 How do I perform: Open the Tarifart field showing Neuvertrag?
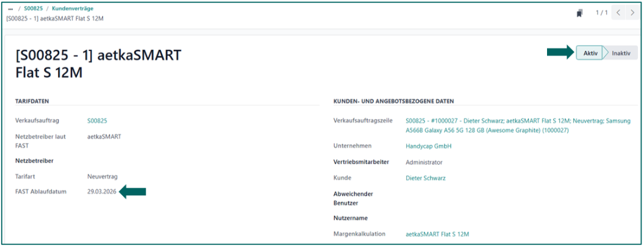click(x=103, y=176)
